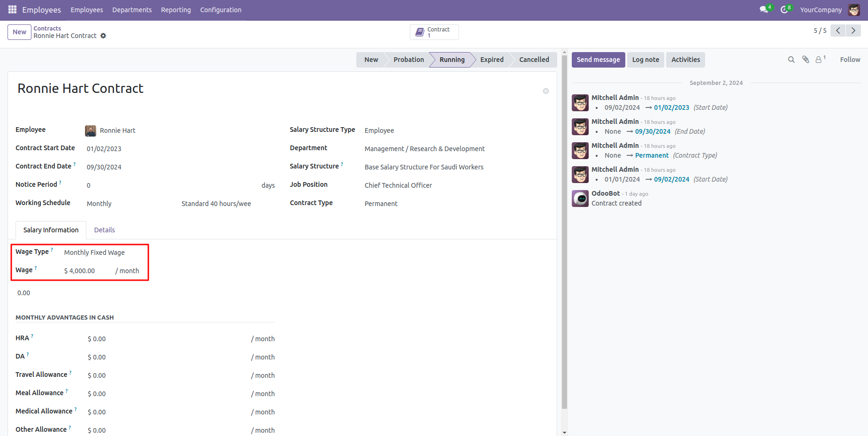Set contract status to Probation
Image resolution: width=868 pixels, height=436 pixels.
coord(408,60)
